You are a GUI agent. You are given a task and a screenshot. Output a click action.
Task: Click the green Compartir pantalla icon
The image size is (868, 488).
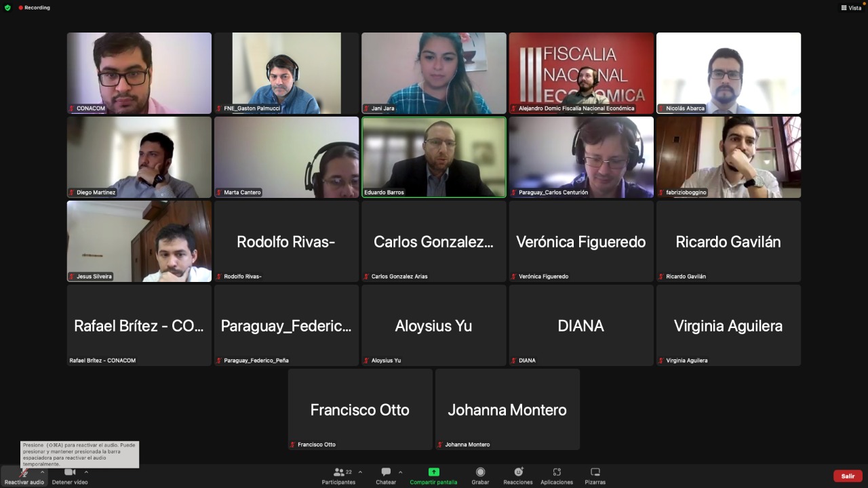(433, 472)
